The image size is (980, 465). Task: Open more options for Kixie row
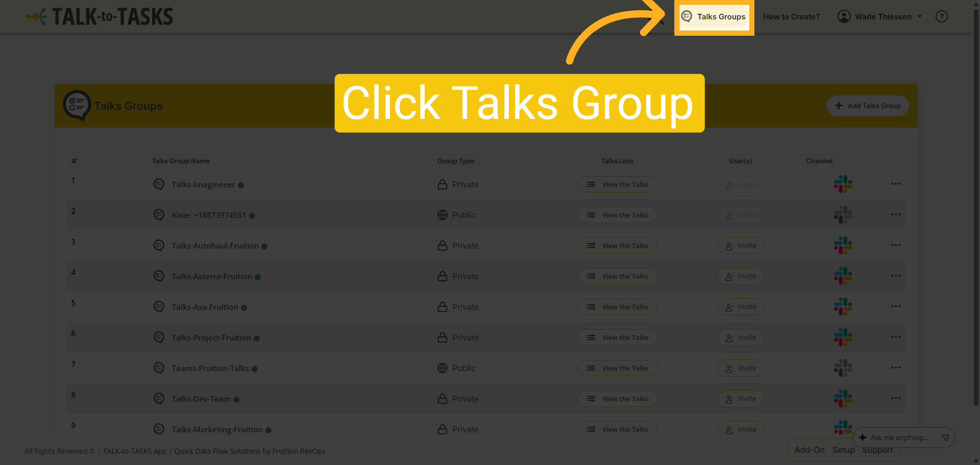[x=896, y=214]
